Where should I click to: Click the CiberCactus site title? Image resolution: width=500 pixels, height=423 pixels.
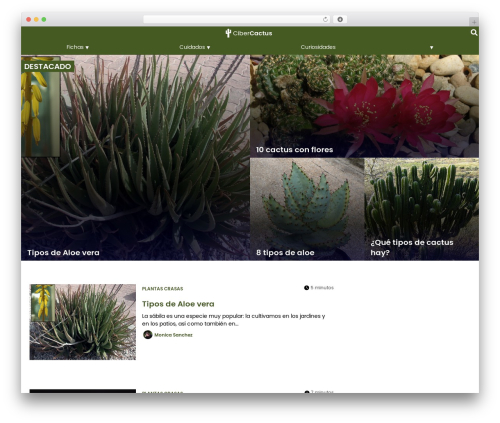(x=252, y=33)
